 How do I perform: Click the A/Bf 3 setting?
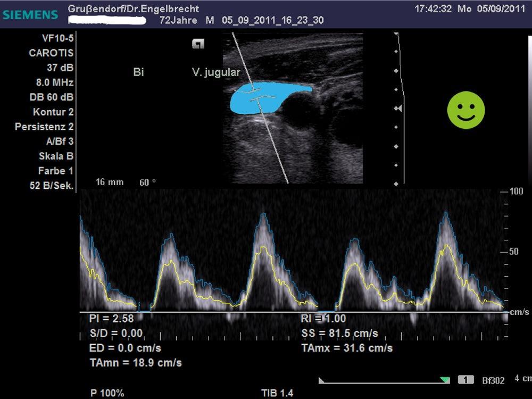(x=60, y=141)
